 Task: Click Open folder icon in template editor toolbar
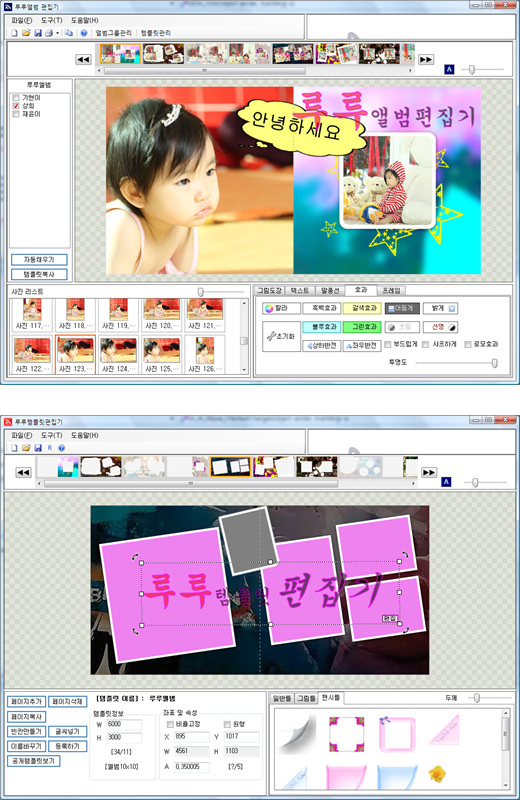(x=26, y=448)
